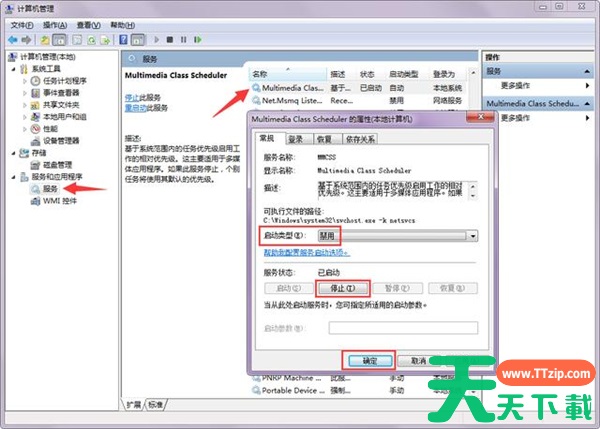Open the 帮助(H) menu
Viewport: 600px width, 429px height.
(x=122, y=25)
